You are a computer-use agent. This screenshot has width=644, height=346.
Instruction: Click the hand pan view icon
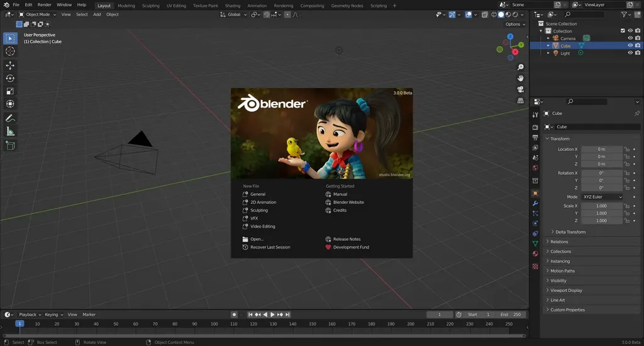point(520,78)
